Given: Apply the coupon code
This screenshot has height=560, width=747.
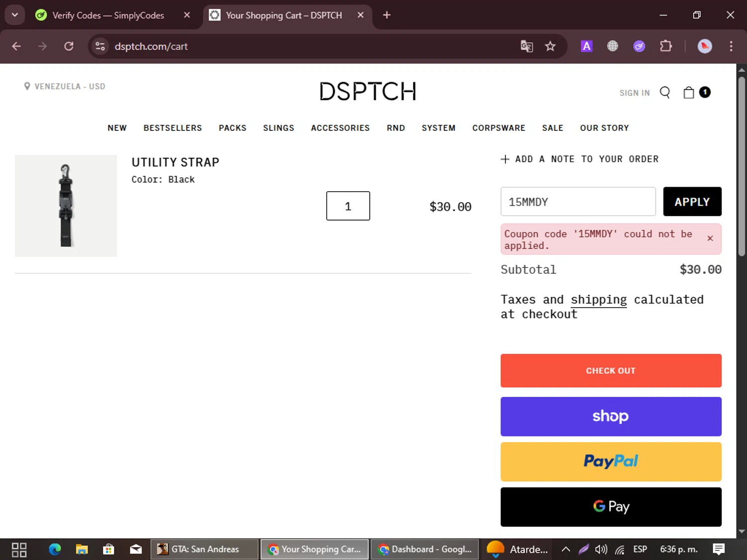Looking at the screenshot, I should [692, 202].
